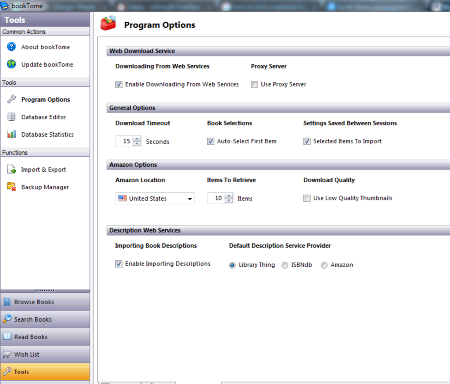Click the Import & Export icon
The image size is (450, 384).
(x=11, y=169)
